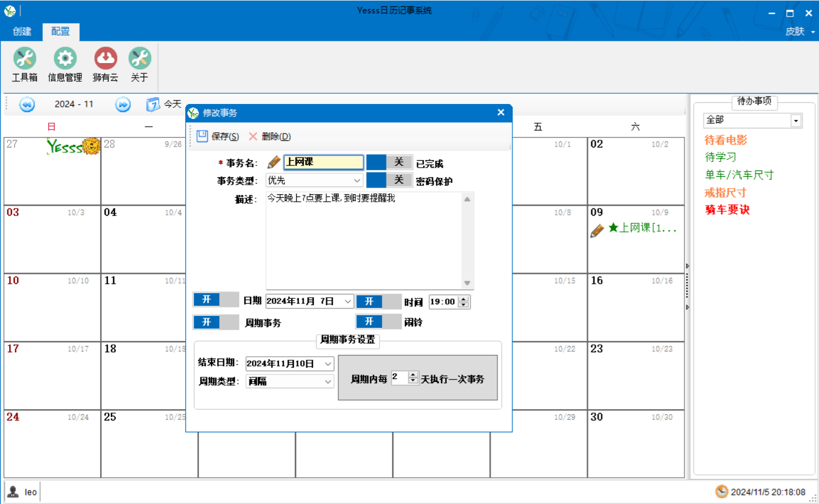Toggle the 已完成 switch
Viewport: 819px width, 504px height.
pos(389,163)
